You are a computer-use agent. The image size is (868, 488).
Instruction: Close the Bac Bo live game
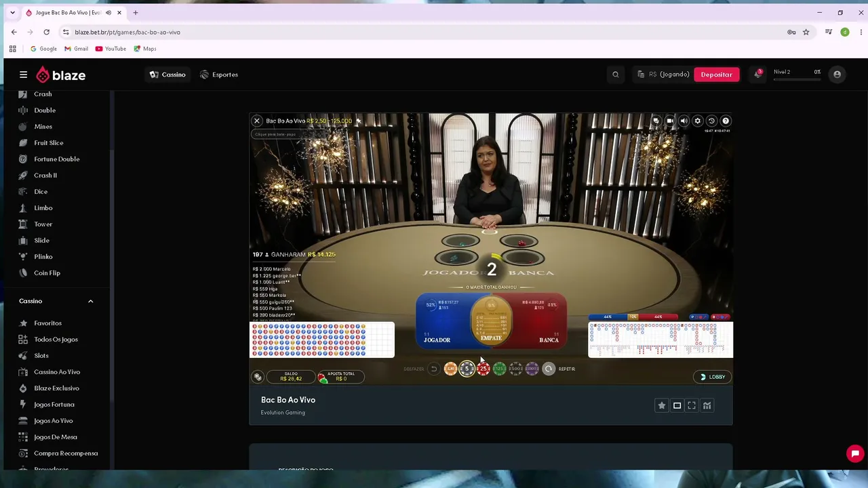(257, 121)
